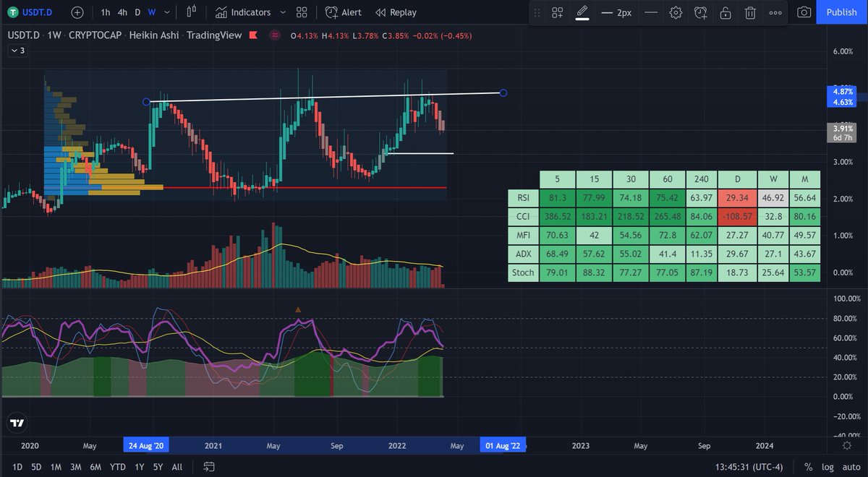This screenshot has width=868, height=477.
Task: Select the right anchor of the trend line
Action: 503,93
